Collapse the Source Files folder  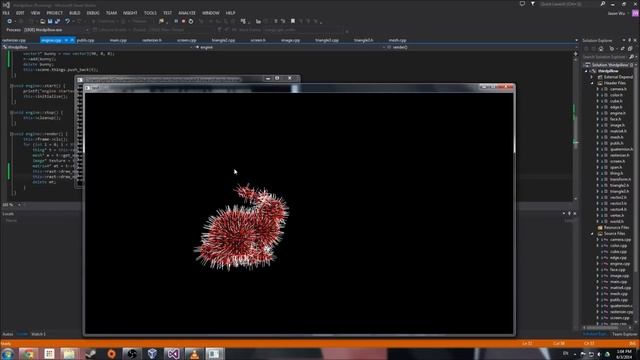click(592, 233)
